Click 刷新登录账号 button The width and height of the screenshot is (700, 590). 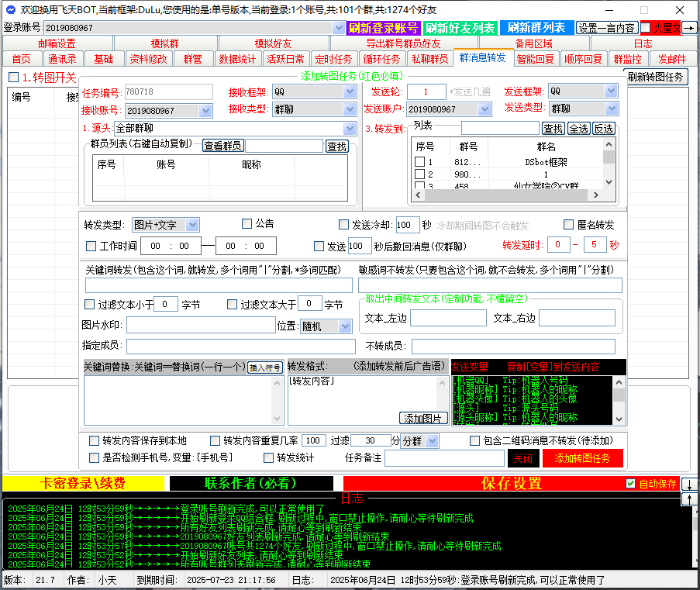[384, 28]
